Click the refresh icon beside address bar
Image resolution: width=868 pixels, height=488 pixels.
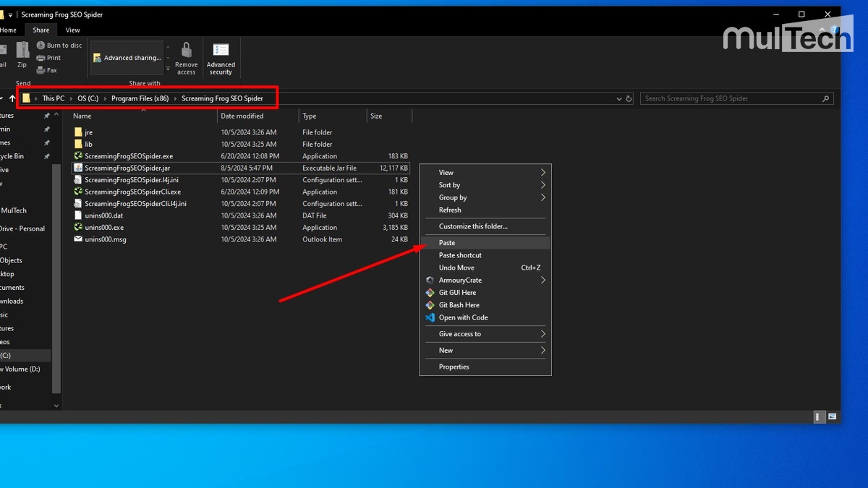coord(629,99)
